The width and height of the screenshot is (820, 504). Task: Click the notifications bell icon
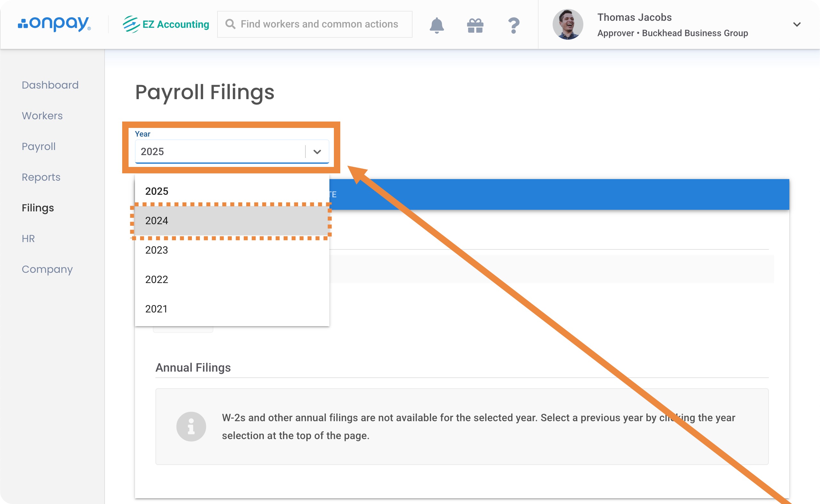(x=436, y=25)
